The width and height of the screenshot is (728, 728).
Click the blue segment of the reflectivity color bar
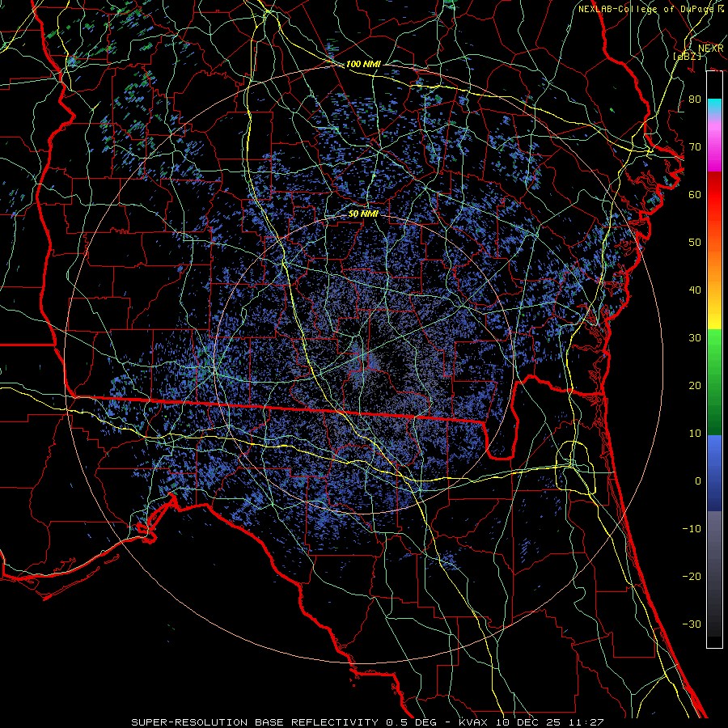pyautogui.click(x=714, y=473)
